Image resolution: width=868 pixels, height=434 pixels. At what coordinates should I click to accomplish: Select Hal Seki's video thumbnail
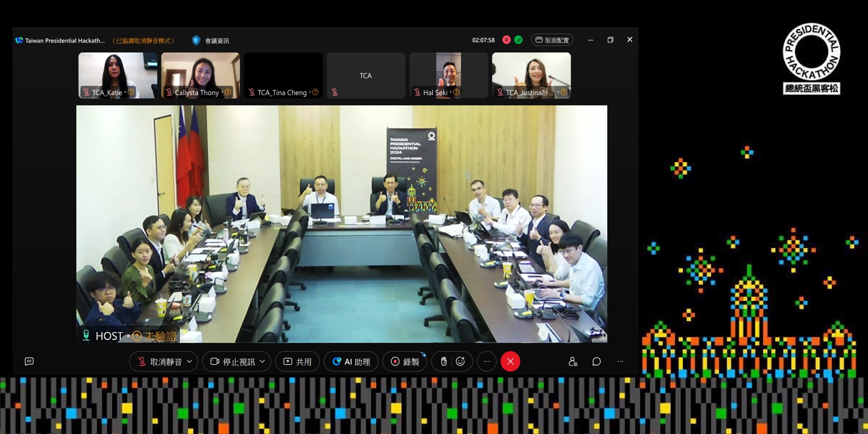pyautogui.click(x=449, y=75)
